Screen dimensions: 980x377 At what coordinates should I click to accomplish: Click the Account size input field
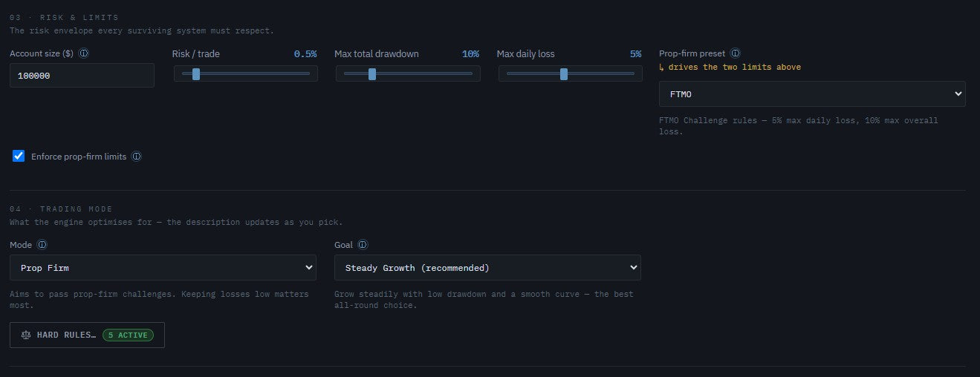(82, 76)
